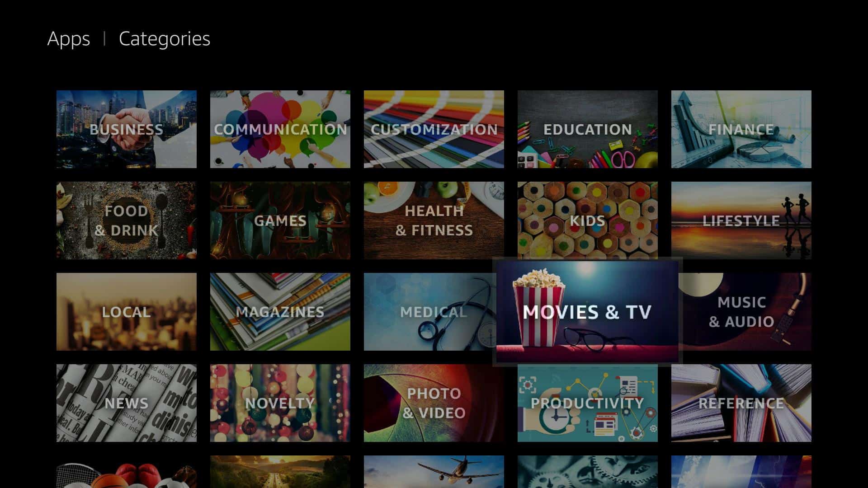Open the Local apps category
Screen dimensions: 868x488
pyautogui.click(x=127, y=312)
